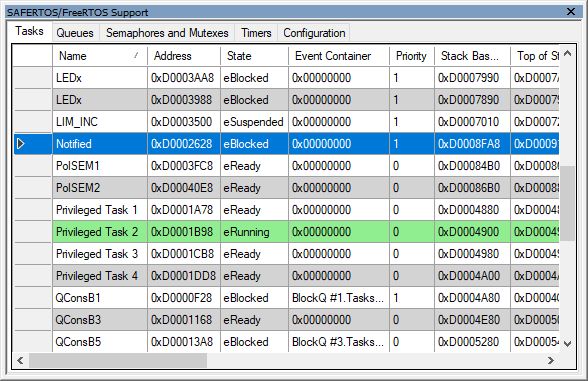Open the Configuration tab
588x381 pixels.
click(x=314, y=33)
